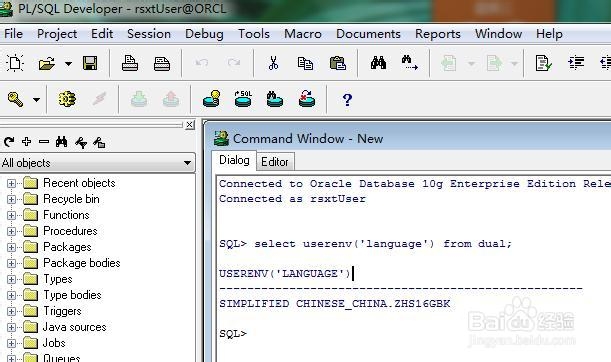The height and width of the screenshot is (362, 611).
Task: Select the Java sources tree item
Action: pyautogui.click(x=74, y=327)
